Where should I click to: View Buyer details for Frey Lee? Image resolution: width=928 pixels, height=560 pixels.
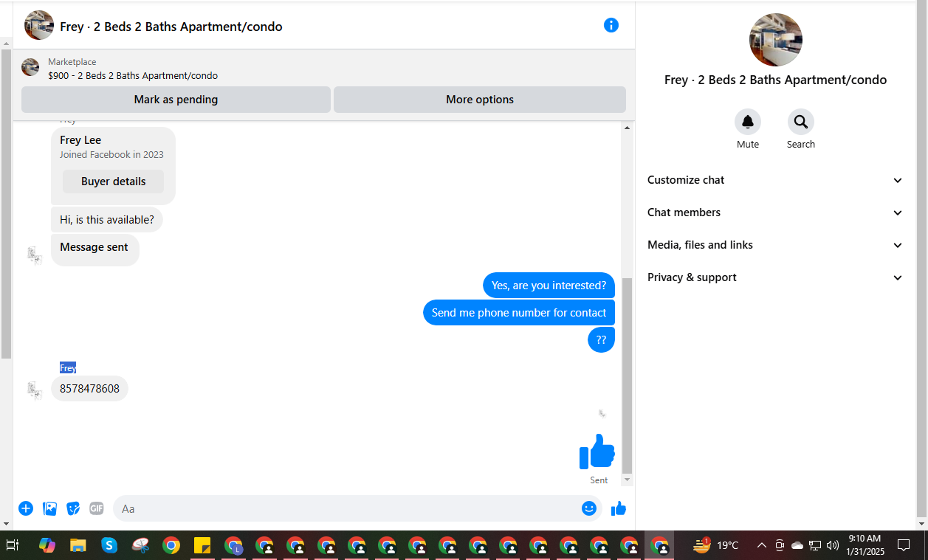114,182
